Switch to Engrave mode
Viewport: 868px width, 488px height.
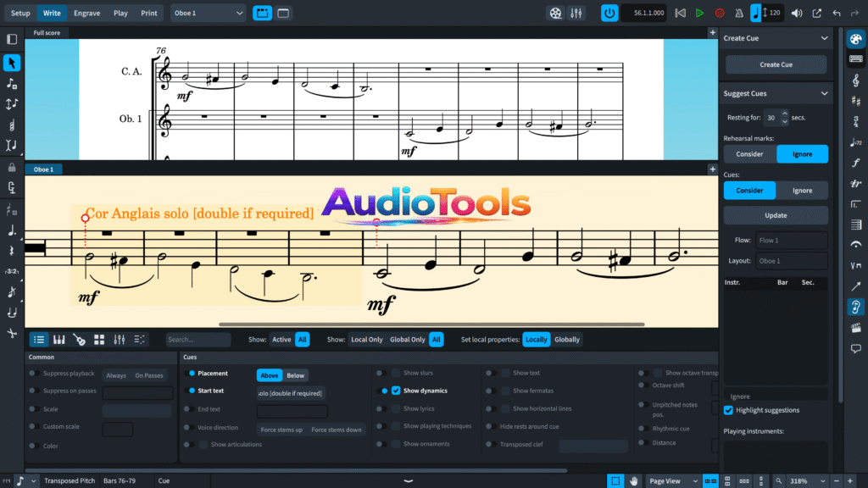[x=86, y=13]
